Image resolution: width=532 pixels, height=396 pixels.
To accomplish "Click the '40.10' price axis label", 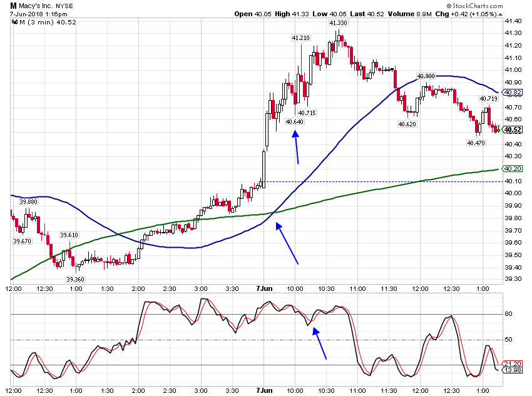I will pyautogui.click(x=513, y=181).
